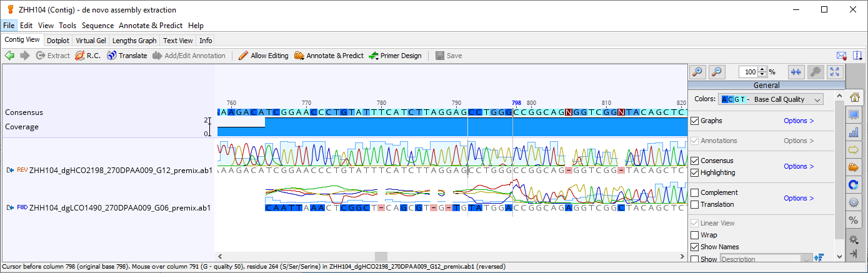Enable the Wrap checkbox
The height and width of the screenshot is (273, 868).
pyautogui.click(x=694, y=235)
